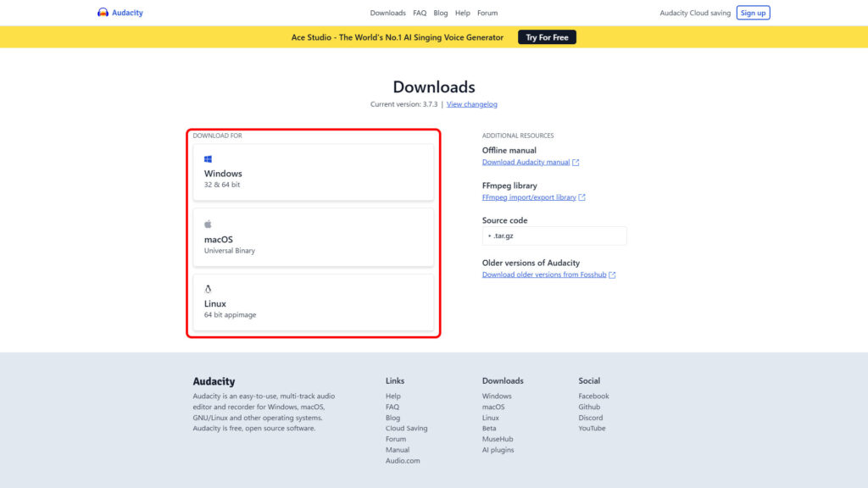Open Help in the top navigation

tap(462, 13)
